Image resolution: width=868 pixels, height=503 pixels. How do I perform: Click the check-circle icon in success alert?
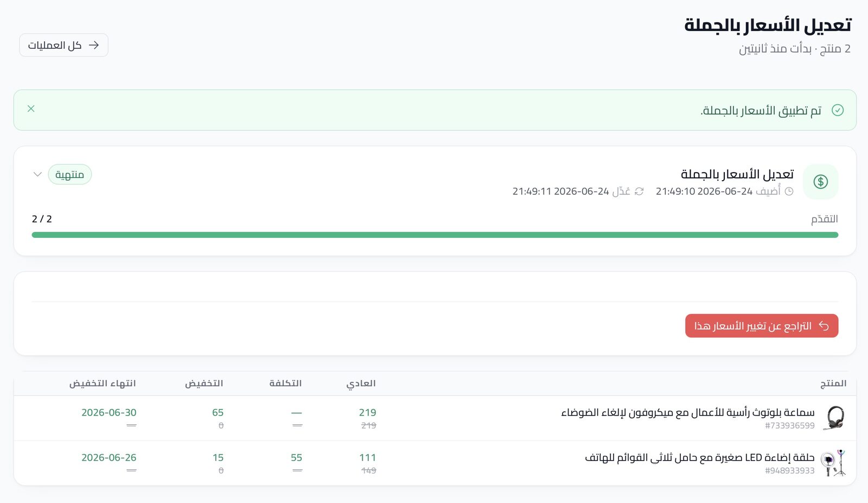[x=838, y=110]
